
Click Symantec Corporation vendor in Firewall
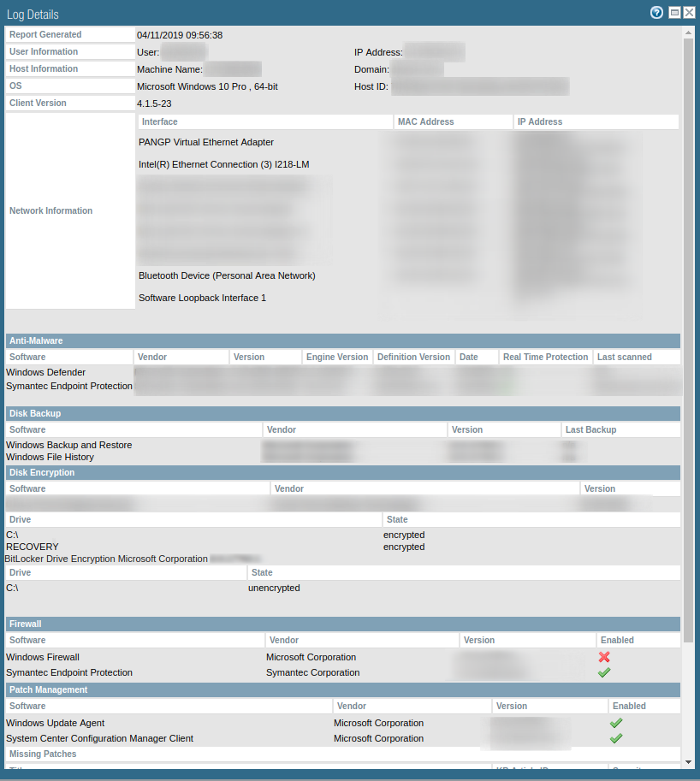coord(313,672)
